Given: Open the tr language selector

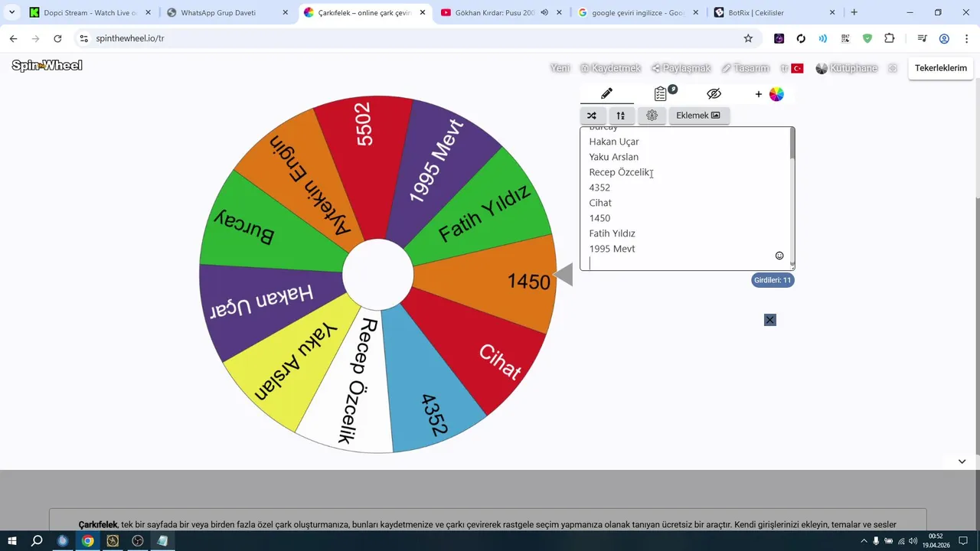Looking at the screenshot, I should point(792,68).
